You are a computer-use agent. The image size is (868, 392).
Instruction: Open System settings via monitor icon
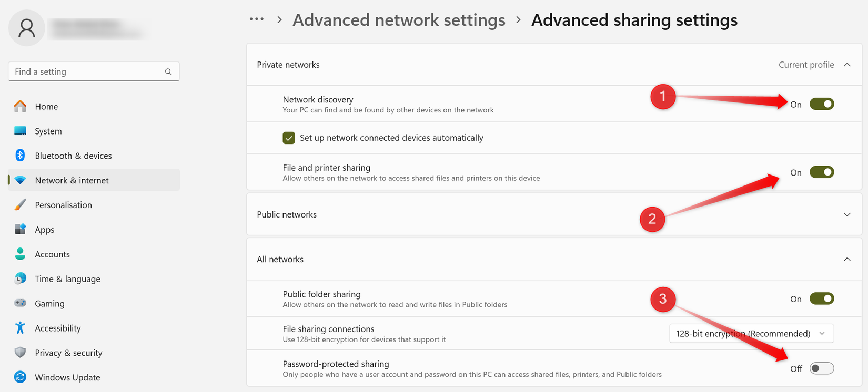tap(20, 131)
